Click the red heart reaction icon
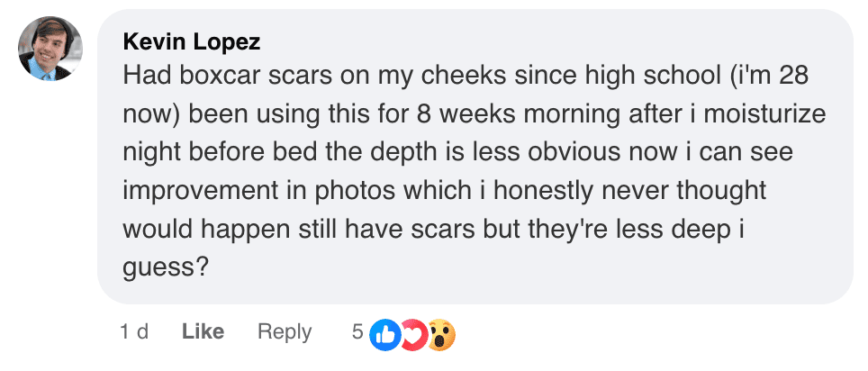Image resolution: width=868 pixels, height=371 pixels. (412, 333)
